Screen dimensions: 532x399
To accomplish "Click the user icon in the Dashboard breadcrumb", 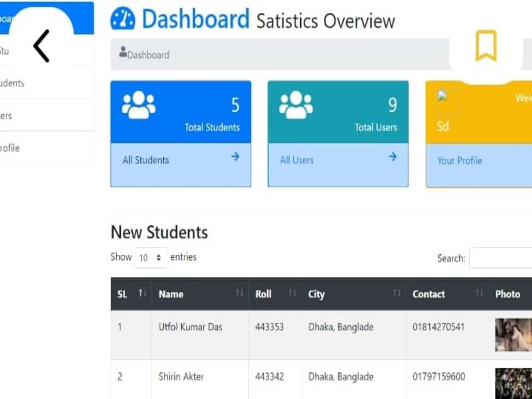I will [123, 52].
